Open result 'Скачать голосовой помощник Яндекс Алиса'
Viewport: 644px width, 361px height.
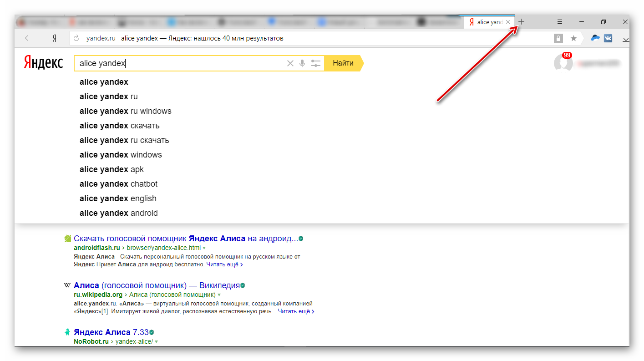point(186,238)
